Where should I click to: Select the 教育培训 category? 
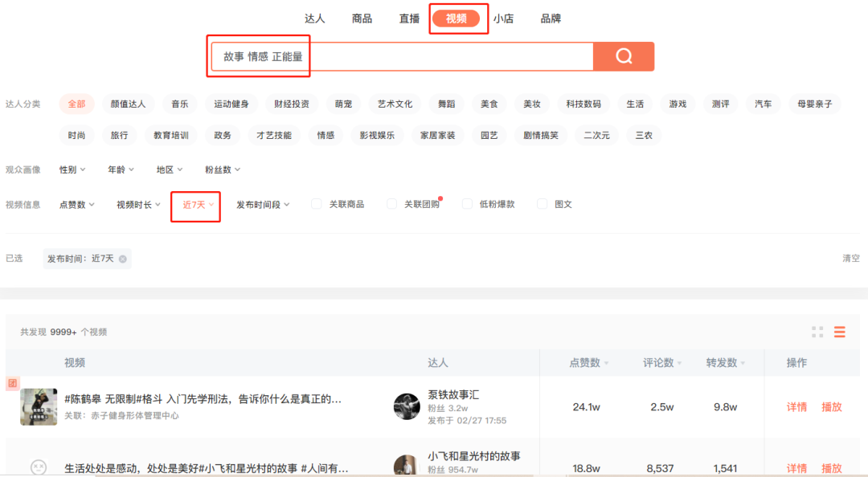pos(171,136)
